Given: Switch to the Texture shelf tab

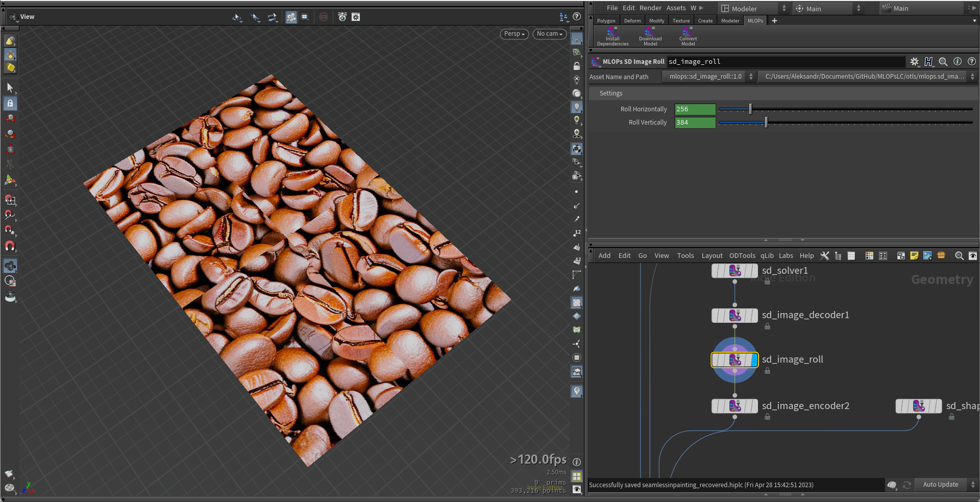Looking at the screenshot, I should pyautogui.click(x=681, y=21).
